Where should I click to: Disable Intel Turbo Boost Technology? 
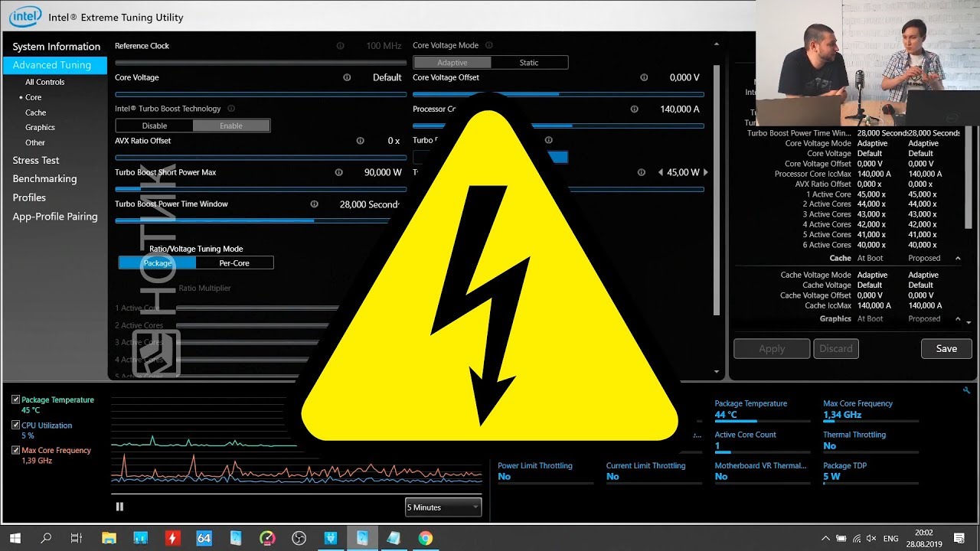[155, 126]
